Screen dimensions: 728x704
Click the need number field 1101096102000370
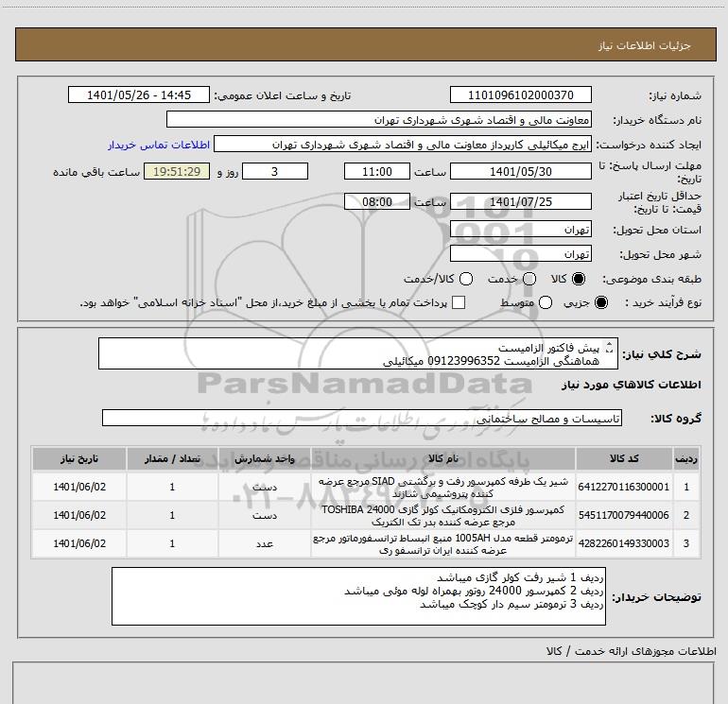520,94
